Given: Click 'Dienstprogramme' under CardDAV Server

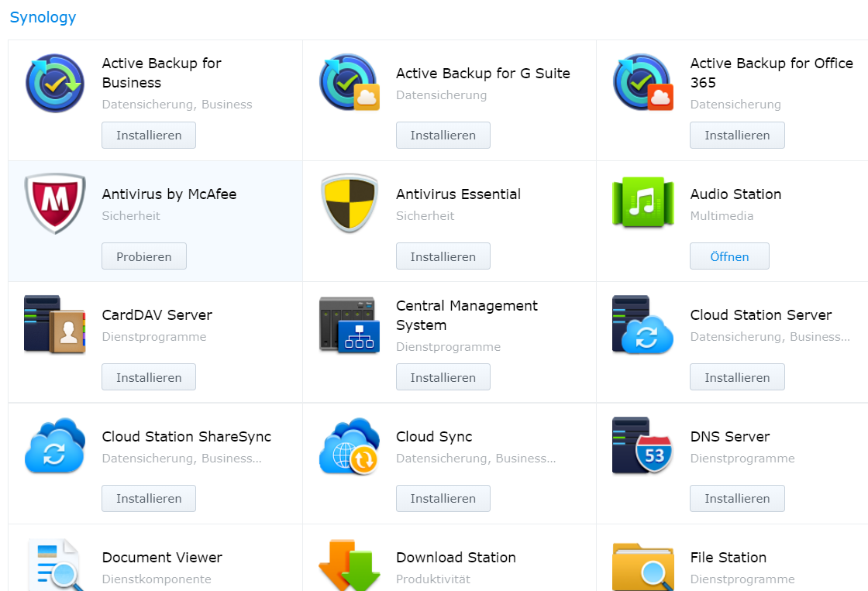Looking at the screenshot, I should click(154, 336).
